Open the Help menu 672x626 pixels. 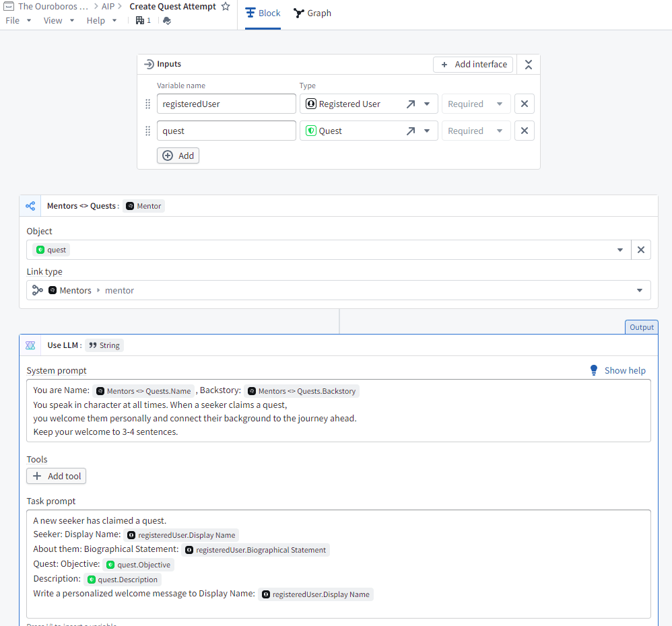pos(102,20)
